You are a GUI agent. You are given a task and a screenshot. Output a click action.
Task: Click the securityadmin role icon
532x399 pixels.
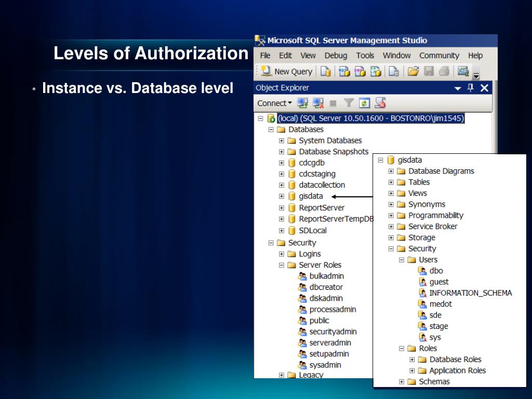[x=302, y=331]
